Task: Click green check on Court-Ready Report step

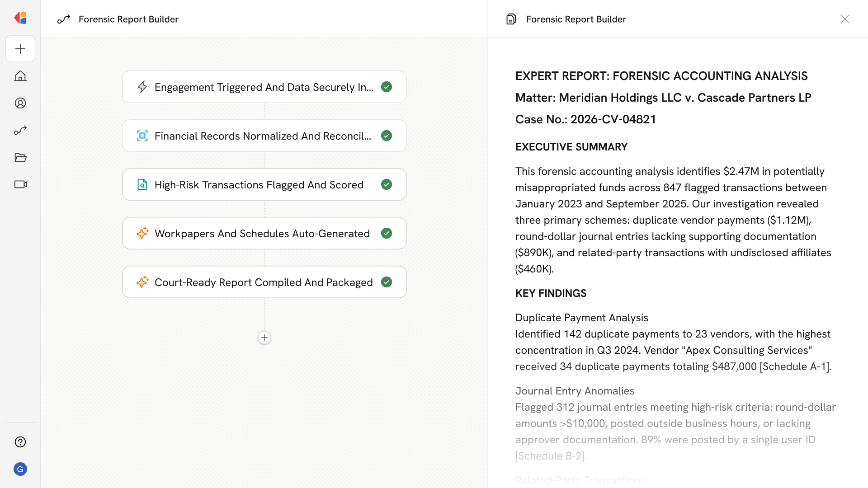Action: [x=387, y=282]
